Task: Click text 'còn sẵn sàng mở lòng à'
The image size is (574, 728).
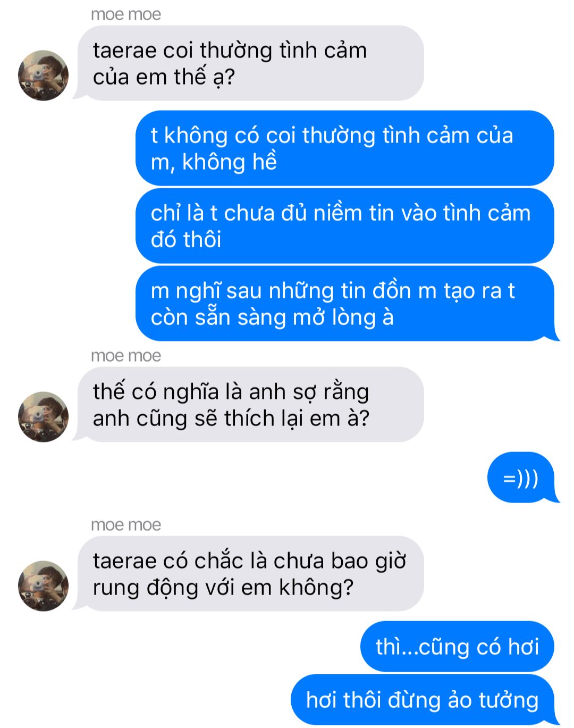Action: (272, 317)
